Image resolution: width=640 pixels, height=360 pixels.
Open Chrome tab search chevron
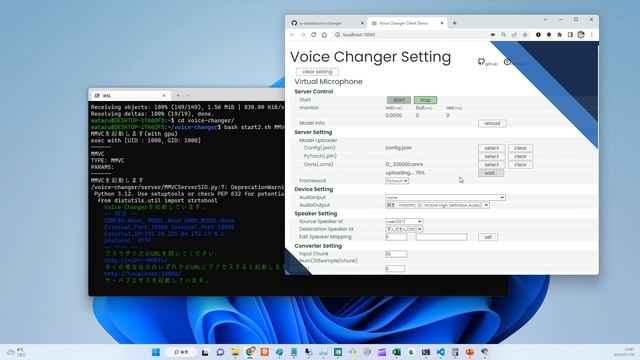[x=545, y=20]
